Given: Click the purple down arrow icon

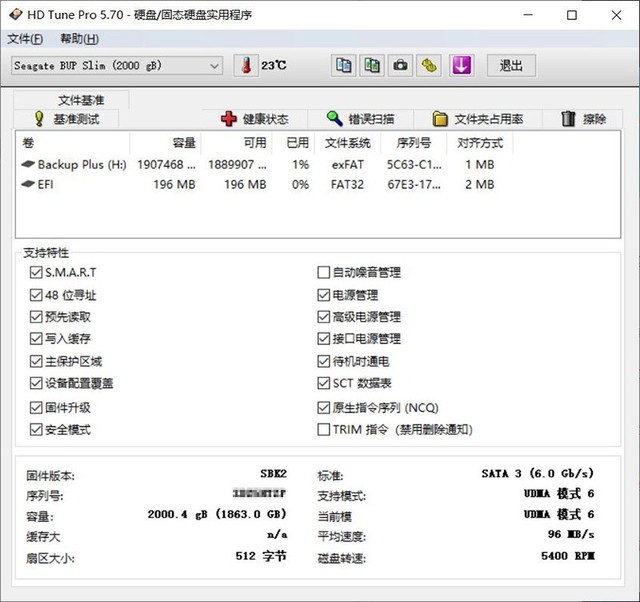Looking at the screenshot, I should coord(461,65).
